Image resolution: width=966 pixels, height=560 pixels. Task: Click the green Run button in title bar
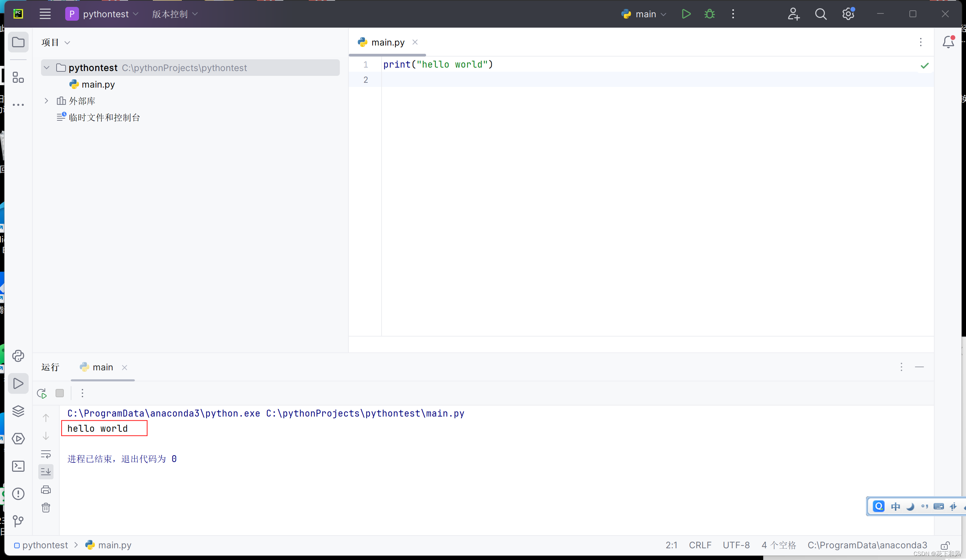pyautogui.click(x=686, y=14)
